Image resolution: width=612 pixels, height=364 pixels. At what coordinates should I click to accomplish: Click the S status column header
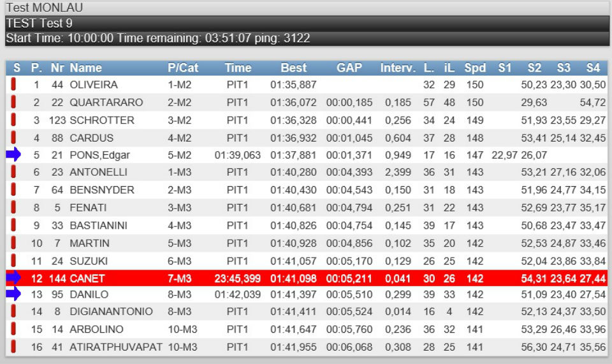[x=17, y=68]
